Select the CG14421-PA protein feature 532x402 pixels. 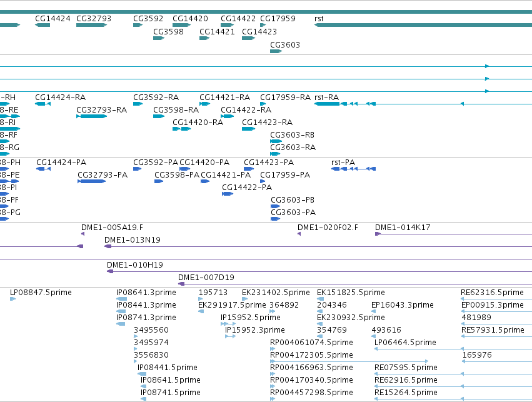[205, 181]
